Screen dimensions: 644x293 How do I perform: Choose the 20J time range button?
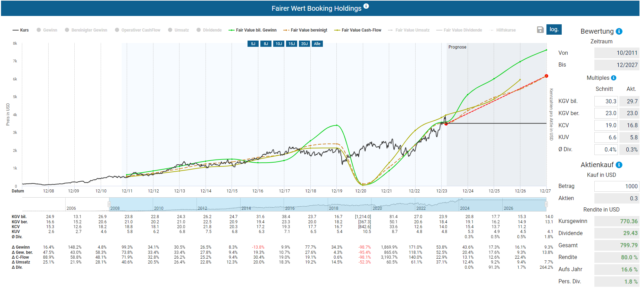coord(304,44)
